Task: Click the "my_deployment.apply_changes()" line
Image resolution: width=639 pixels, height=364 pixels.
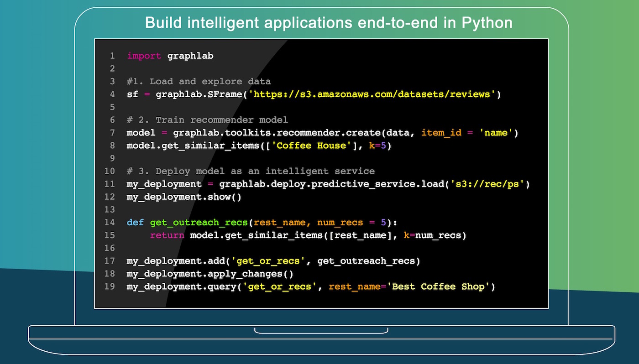Action: 210,274
